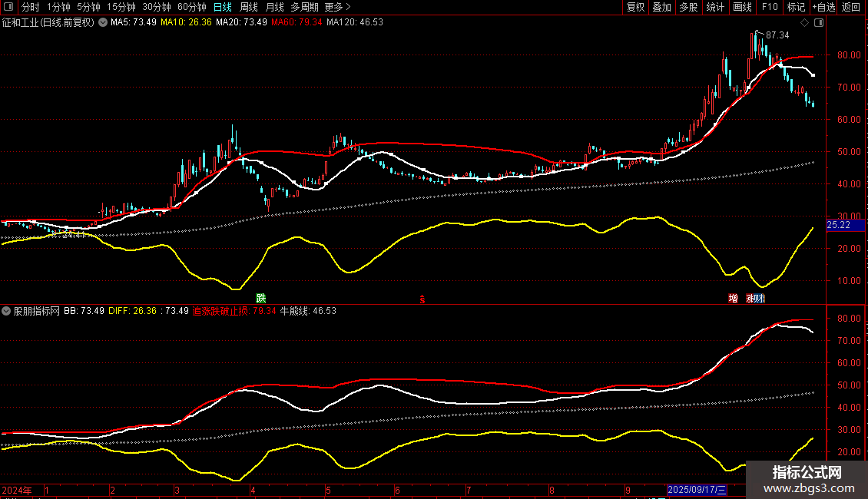This screenshot has width=868, height=499.
Task: Select the 日线 daily chart tab
Action: 223,7
